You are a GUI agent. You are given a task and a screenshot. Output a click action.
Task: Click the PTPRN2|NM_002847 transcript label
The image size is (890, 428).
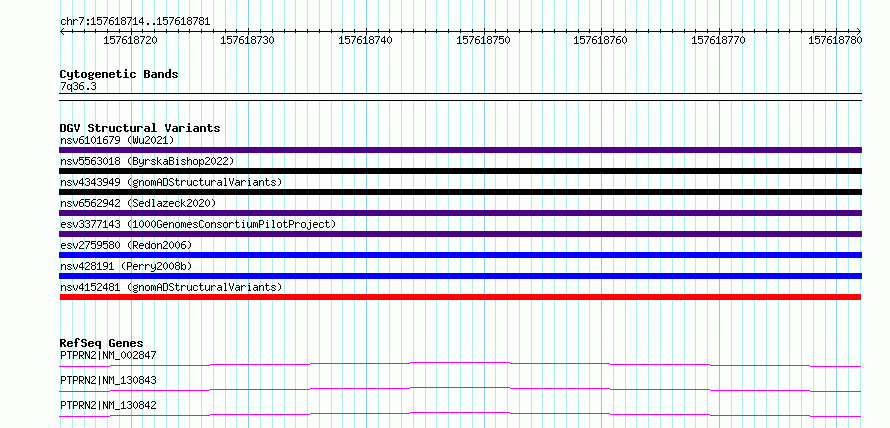[108, 355]
